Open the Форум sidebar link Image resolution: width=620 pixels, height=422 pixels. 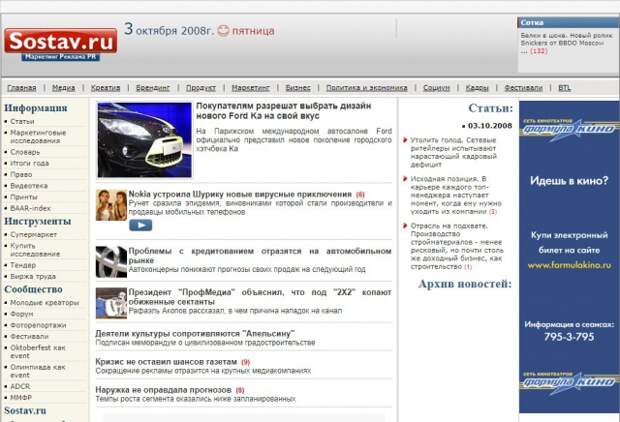22,314
